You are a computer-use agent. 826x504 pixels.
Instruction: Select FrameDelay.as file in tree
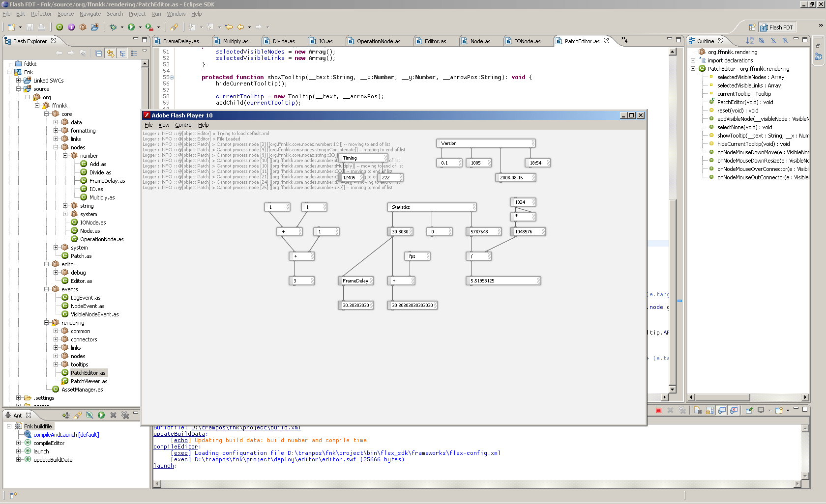point(107,181)
